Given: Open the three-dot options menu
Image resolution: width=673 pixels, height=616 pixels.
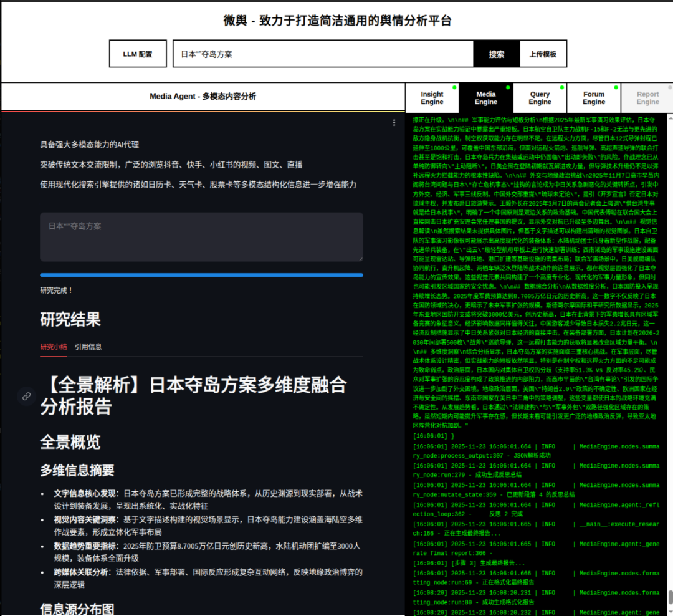Looking at the screenshot, I should [394, 123].
